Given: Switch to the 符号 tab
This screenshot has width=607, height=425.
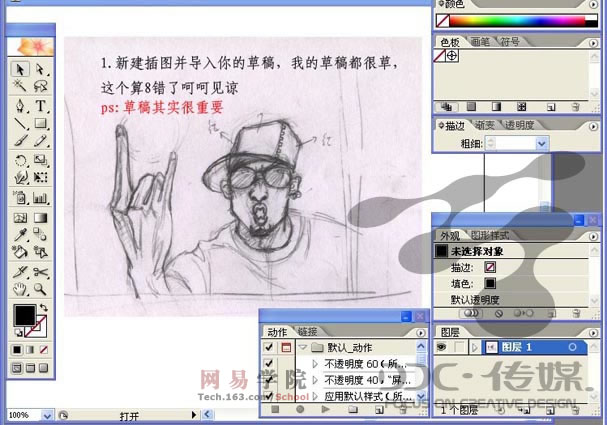Looking at the screenshot, I should (x=509, y=41).
